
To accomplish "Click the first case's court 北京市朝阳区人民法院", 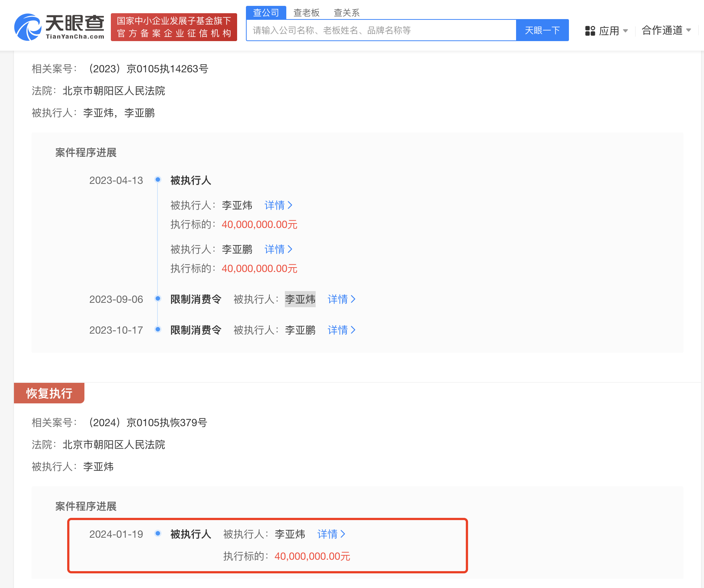I will pos(114,91).
